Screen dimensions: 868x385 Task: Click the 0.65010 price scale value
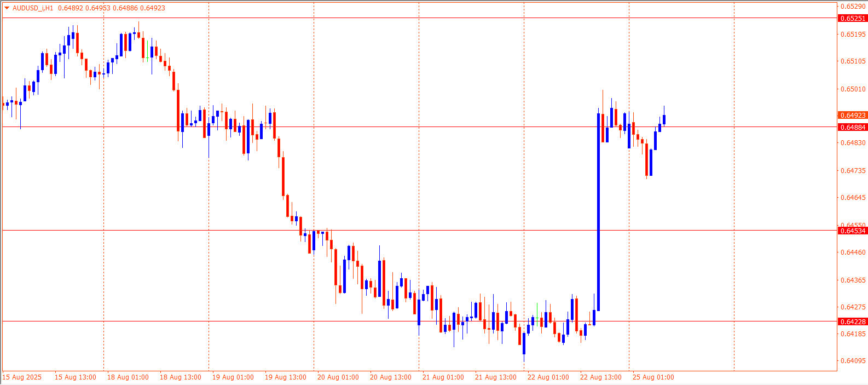pos(853,89)
